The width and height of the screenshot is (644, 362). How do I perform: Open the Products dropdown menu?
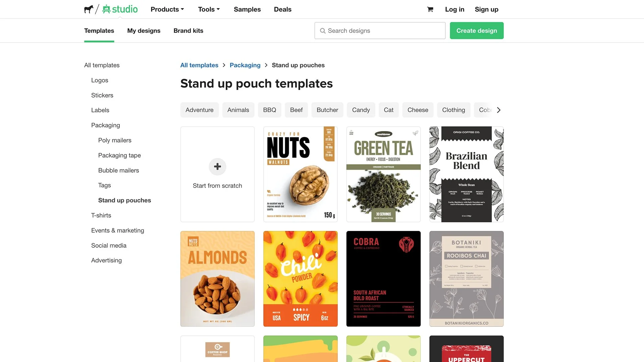coord(167,9)
